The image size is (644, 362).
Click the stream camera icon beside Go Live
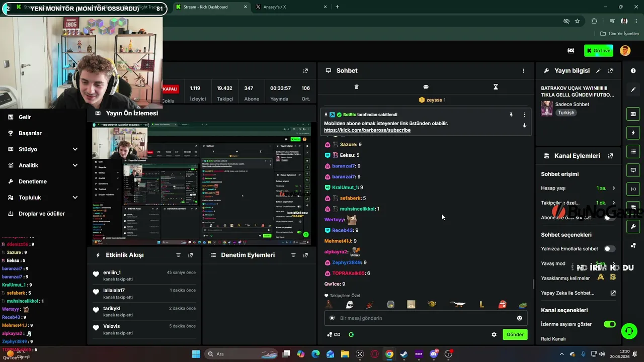pyautogui.click(x=571, y=51)
